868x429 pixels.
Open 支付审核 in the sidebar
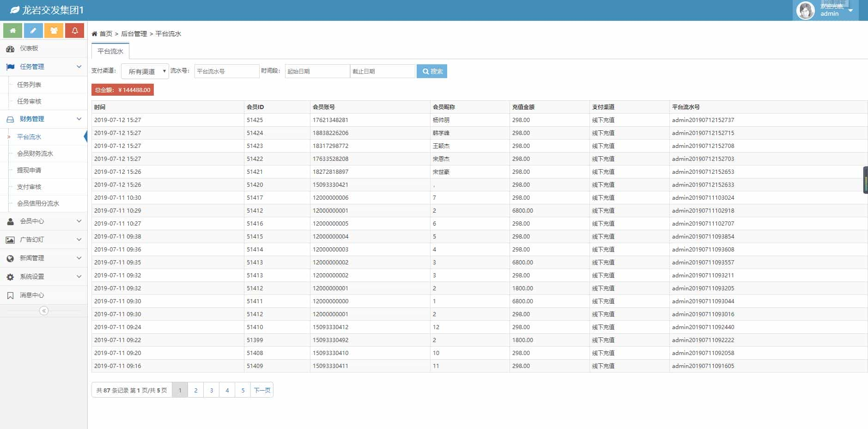tap(29, 187)
